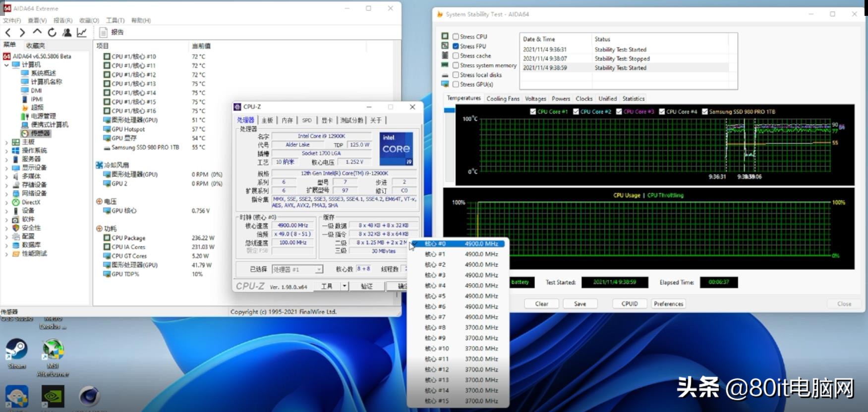868x412 pixels.
Task: Collapse 计算机 tree node
Action: pyautogui.click(x=6, y=65)
